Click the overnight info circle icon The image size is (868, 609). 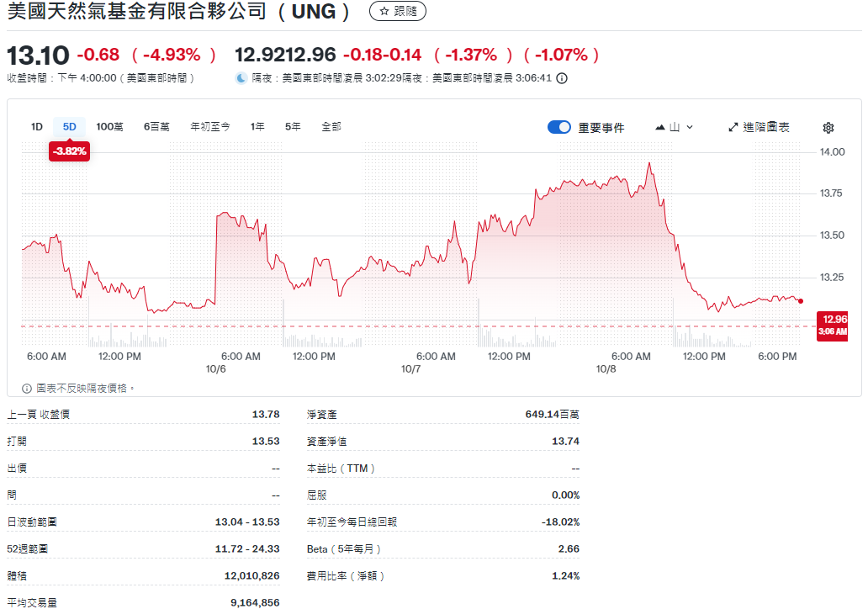coord(562,78)
